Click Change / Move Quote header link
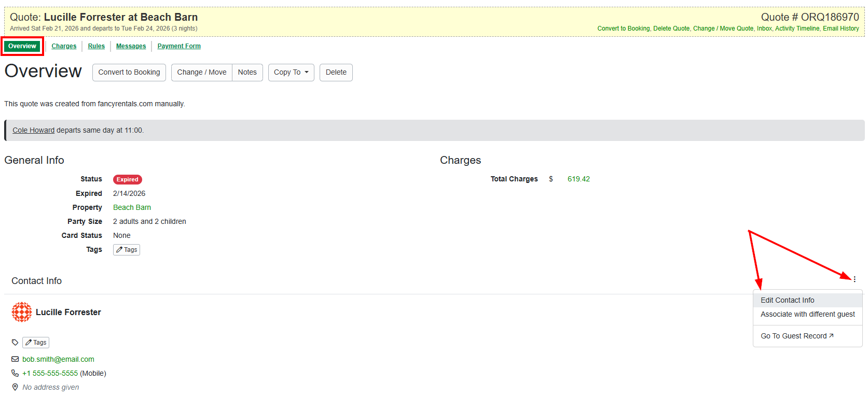 coord(723,29)
